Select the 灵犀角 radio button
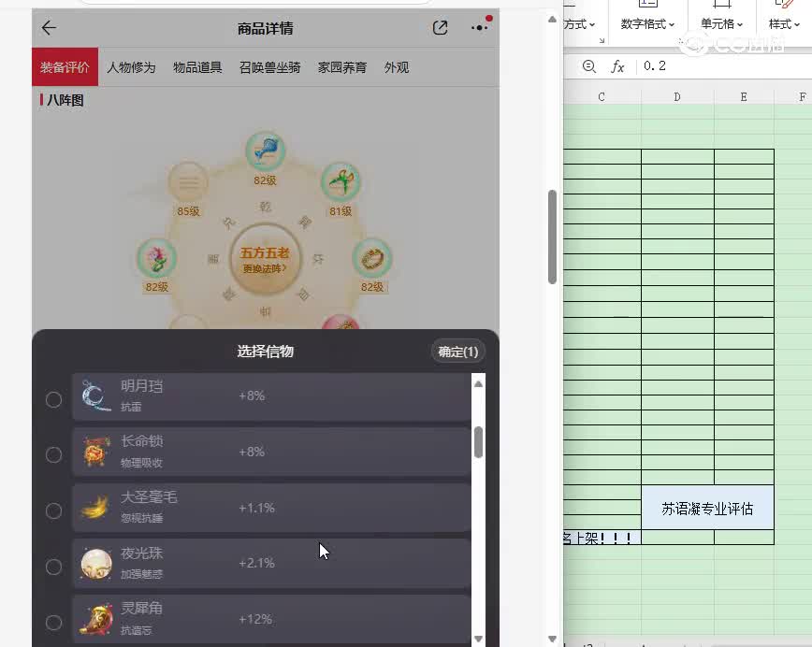Viewport: 812px width, 647px height. (x=53, y=622)
